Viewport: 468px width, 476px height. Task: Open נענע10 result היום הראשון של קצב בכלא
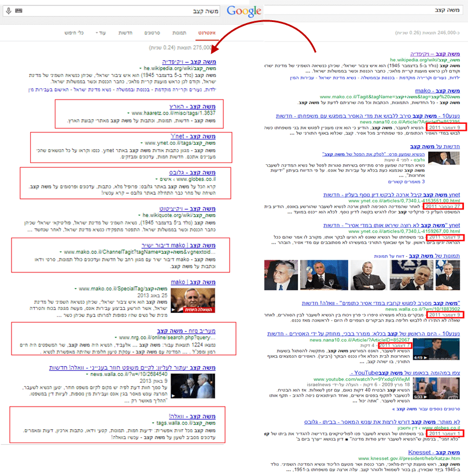click(x=363, y=334)
